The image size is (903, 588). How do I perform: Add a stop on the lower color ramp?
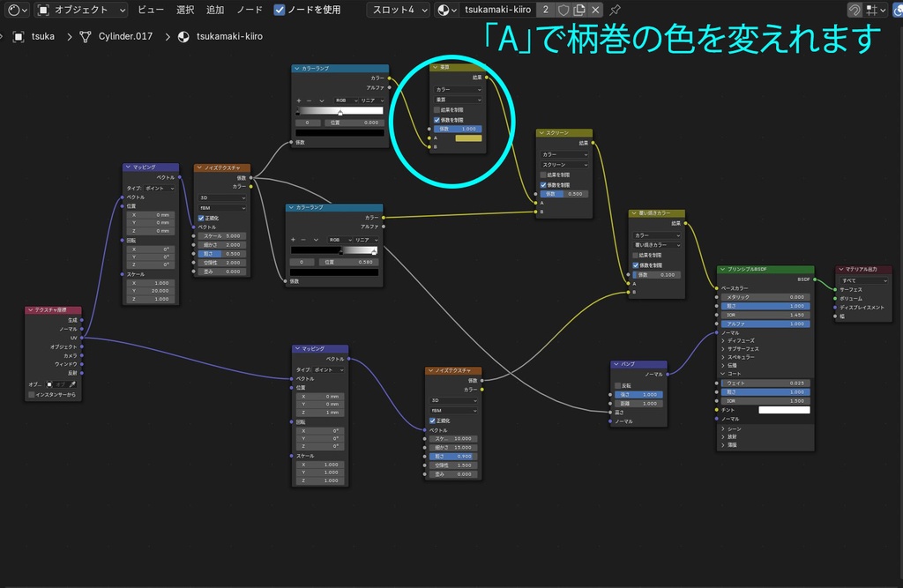(293, 240)
